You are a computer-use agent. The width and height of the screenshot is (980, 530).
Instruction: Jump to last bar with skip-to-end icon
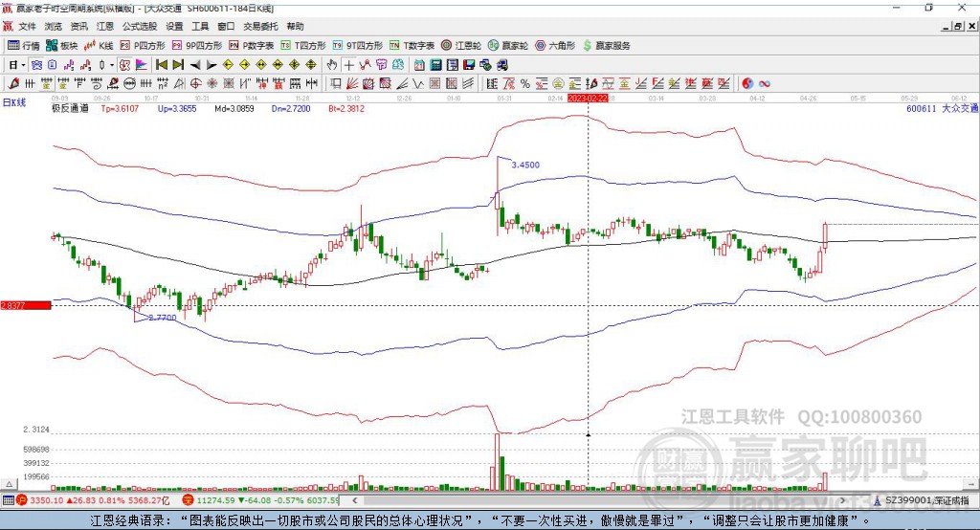pyautogui.click(x=178, y=65)
